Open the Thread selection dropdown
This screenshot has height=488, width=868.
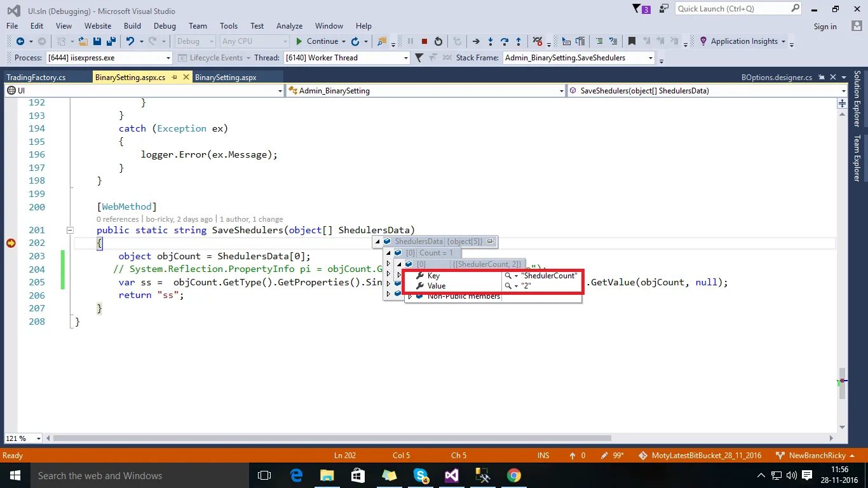point(405,57)
